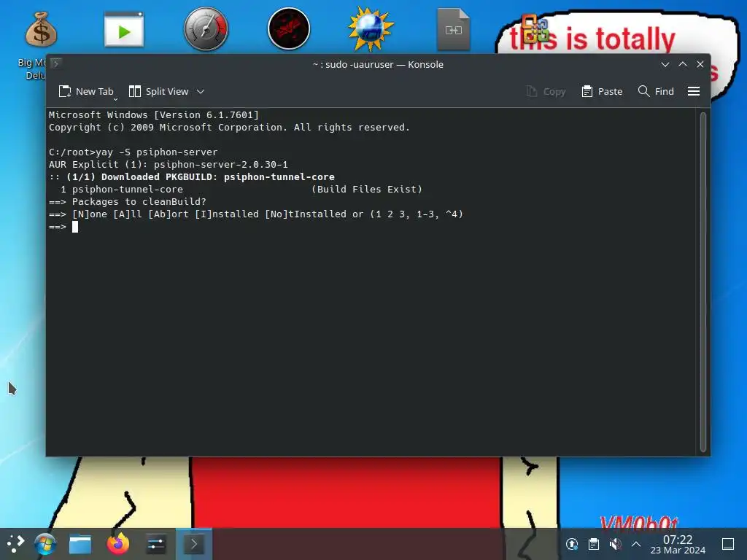Open the speedometer gauge desktop icon
This screenshot has height=560, width=747.
(206, 28)
